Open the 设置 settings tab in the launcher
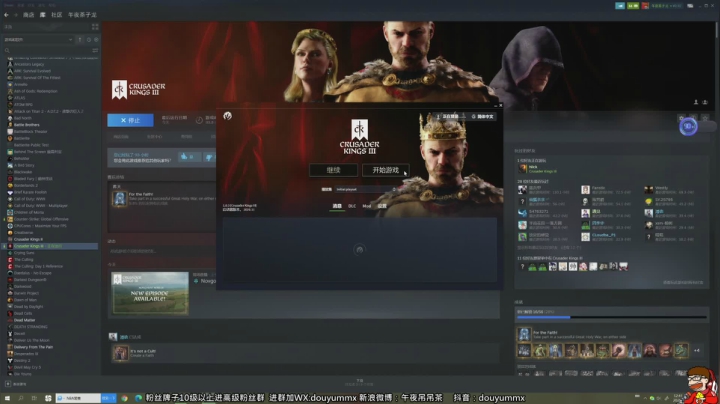 tap(382, 206)
